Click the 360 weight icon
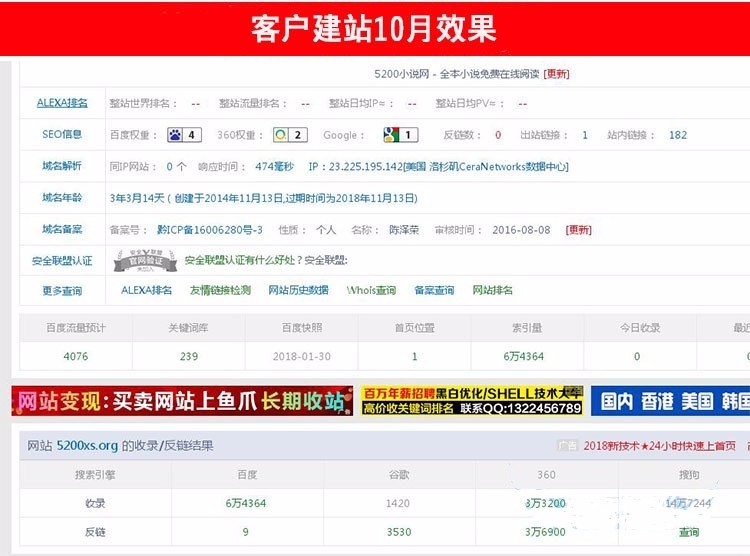 (x=290, y=135)
